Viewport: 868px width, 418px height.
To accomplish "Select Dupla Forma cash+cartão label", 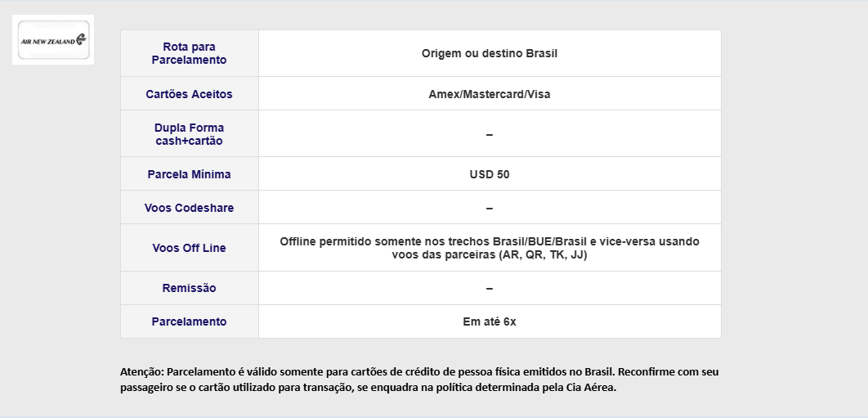I will (190, 134).
